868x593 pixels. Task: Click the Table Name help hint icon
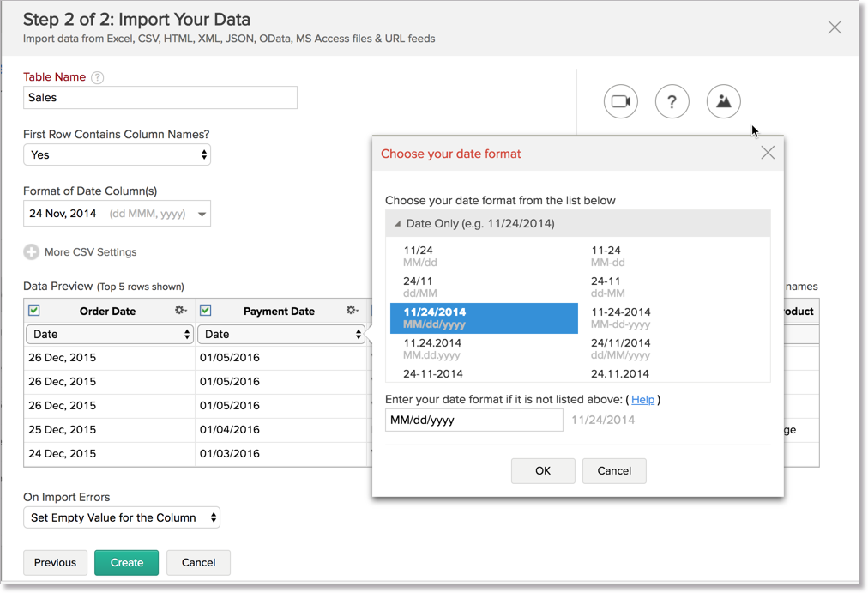pyautogui.click(x=98, y=77)
